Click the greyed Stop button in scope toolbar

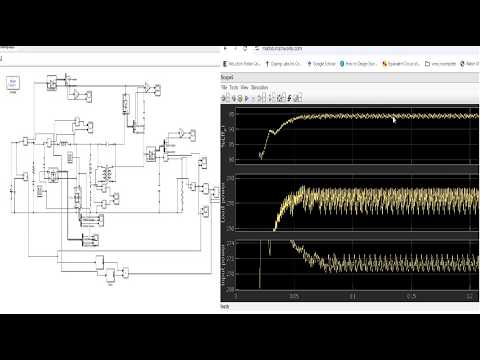click(254, 98)
